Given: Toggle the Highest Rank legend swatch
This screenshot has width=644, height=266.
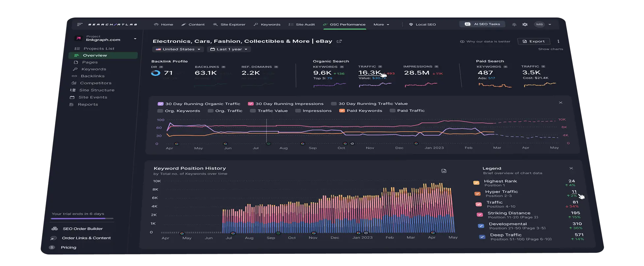Looking at the screenshot, I should [476, 183].
